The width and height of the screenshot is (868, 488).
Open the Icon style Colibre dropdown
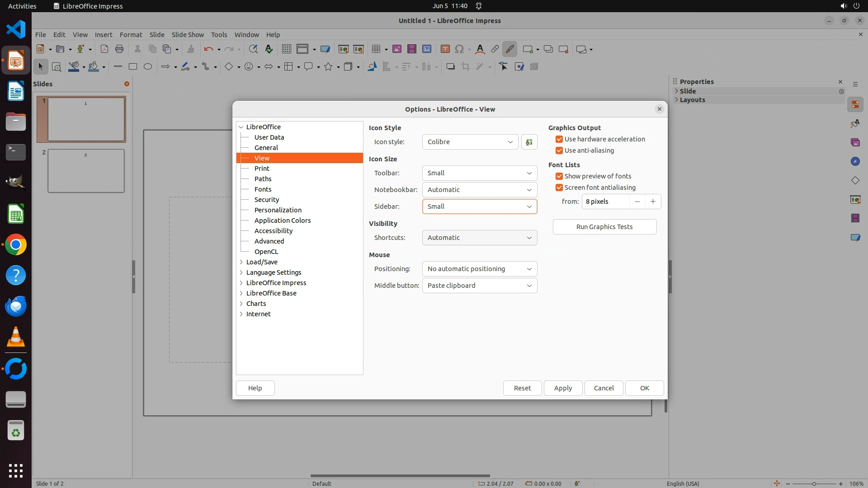pyautogui.click(x=470, y=142)
